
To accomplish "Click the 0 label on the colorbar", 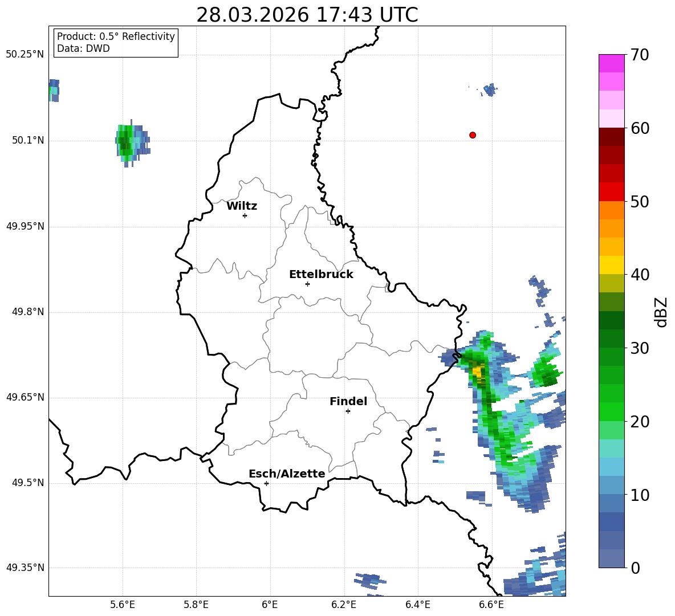I will (635, 568).
